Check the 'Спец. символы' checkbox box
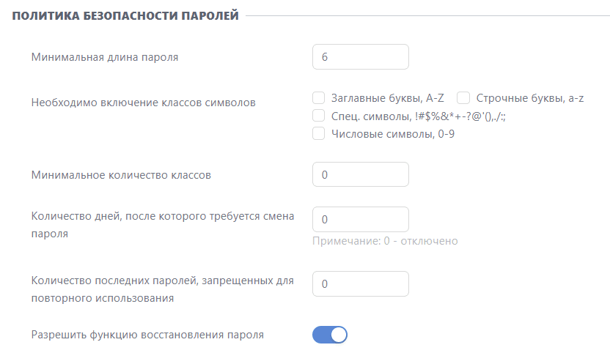610x364 pixels. (x=318, y=116)
